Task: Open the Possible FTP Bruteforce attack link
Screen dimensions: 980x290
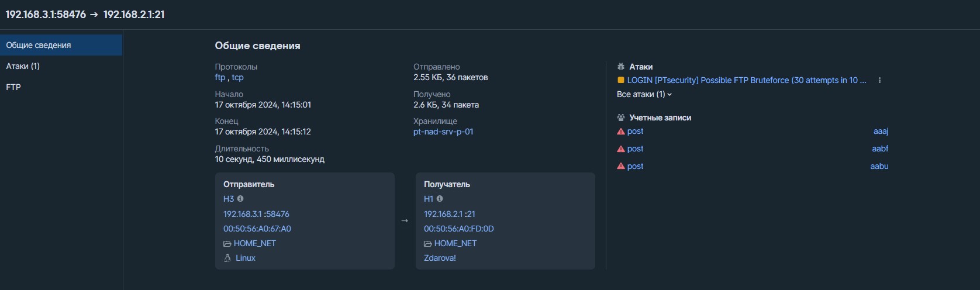Action: click(747, 80)
